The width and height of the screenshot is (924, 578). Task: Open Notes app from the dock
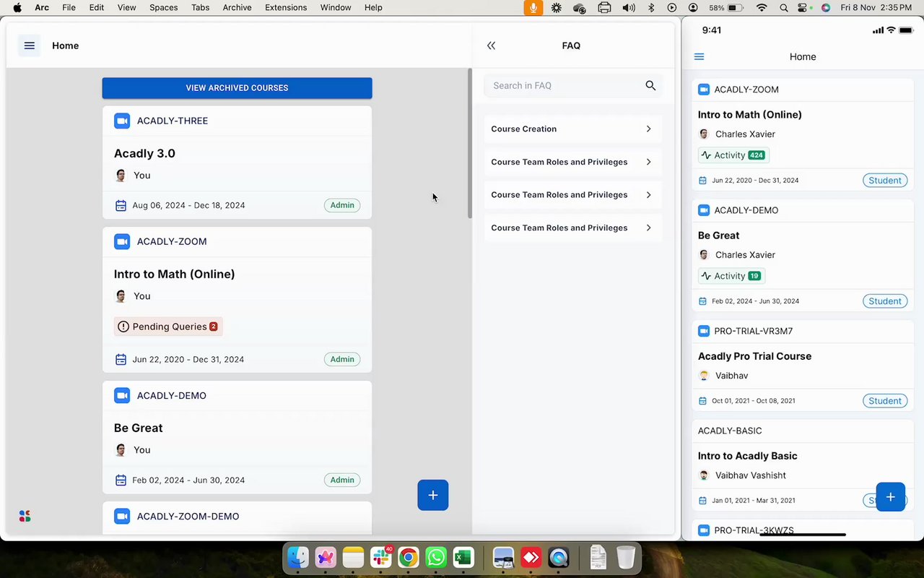click(353, 558)
